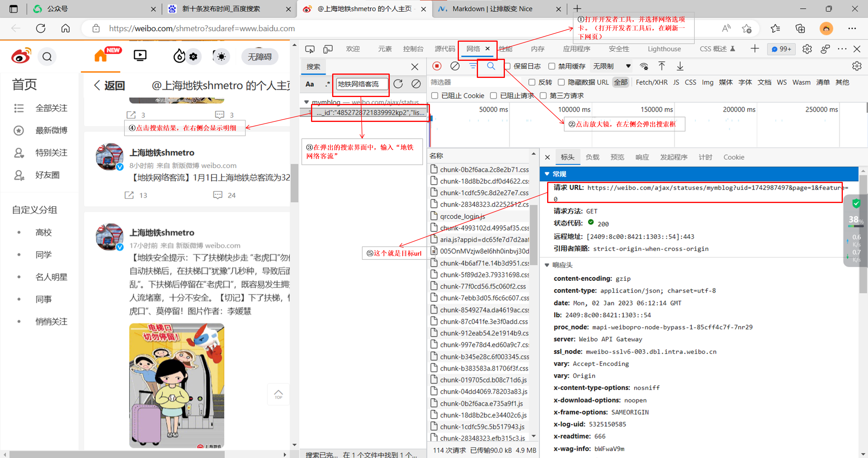
Task: Switch to the 元素 DevTools tab
Action: pyautogui.click(x=385, y=49)
